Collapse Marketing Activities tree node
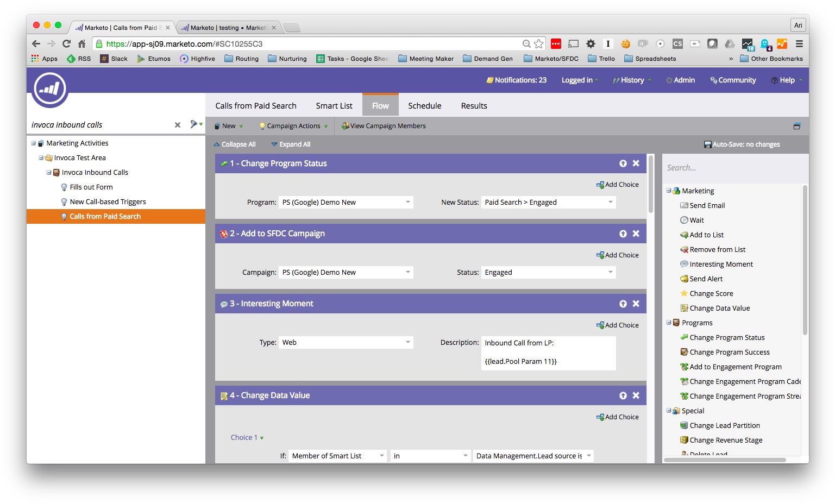Viewport: 835px width, 504px height. 33,143
